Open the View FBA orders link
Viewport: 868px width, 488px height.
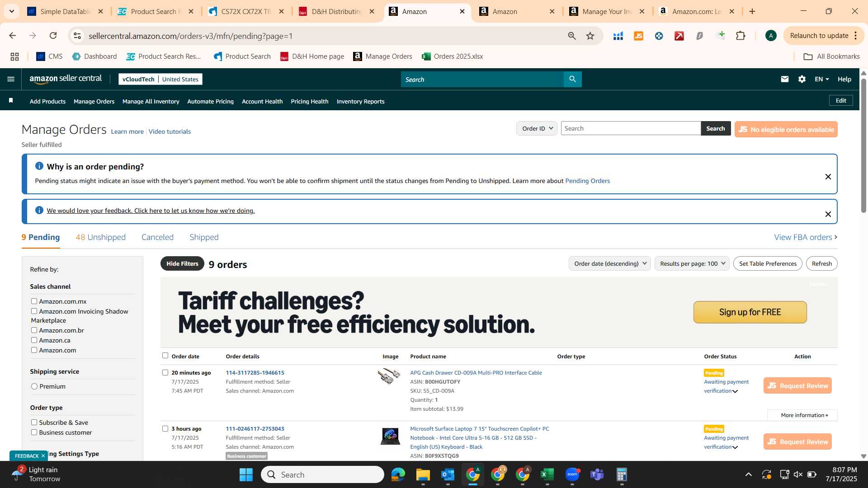tap(806, 237)
